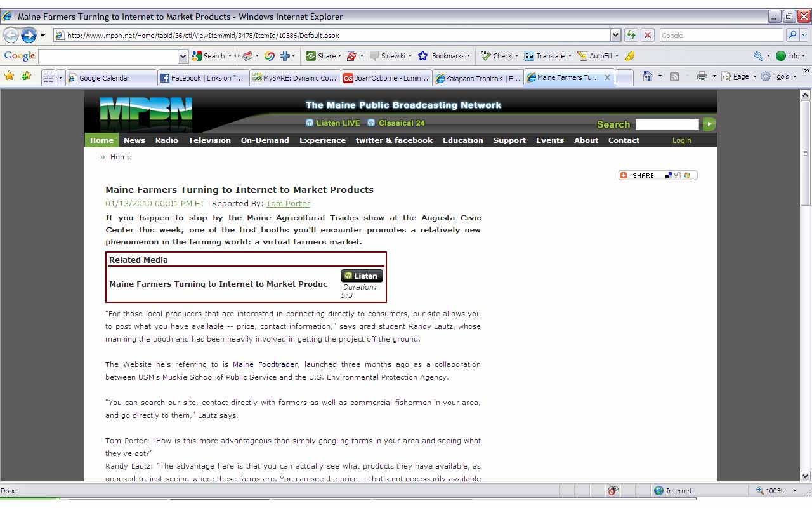Click the RSS feeds icon

674,76
